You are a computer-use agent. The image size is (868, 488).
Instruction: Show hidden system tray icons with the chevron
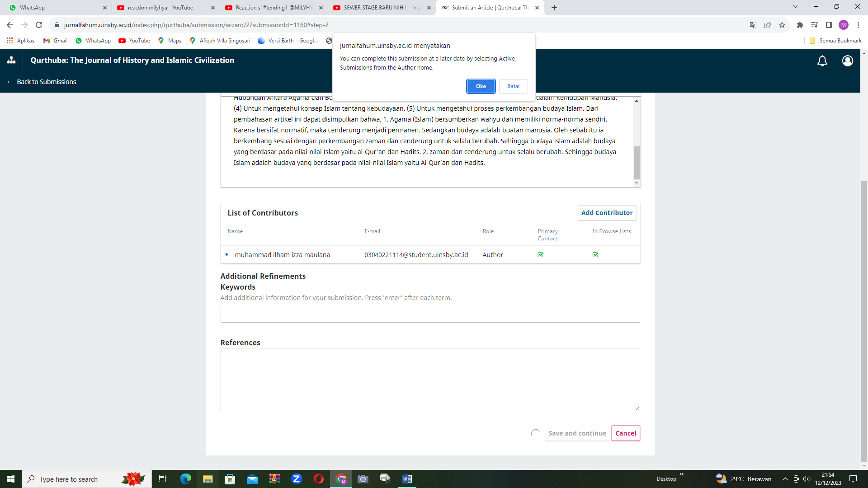pos(785,479)
